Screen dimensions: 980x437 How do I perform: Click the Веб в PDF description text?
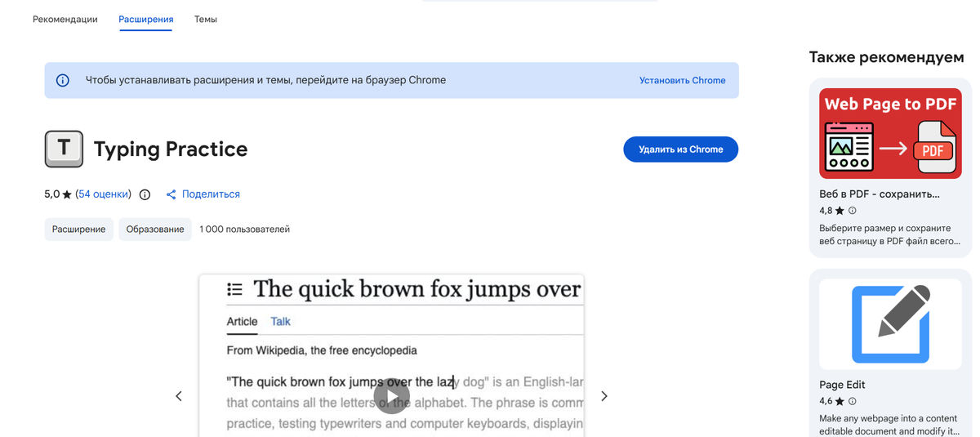pyautogui.click(x=889, y=235)
